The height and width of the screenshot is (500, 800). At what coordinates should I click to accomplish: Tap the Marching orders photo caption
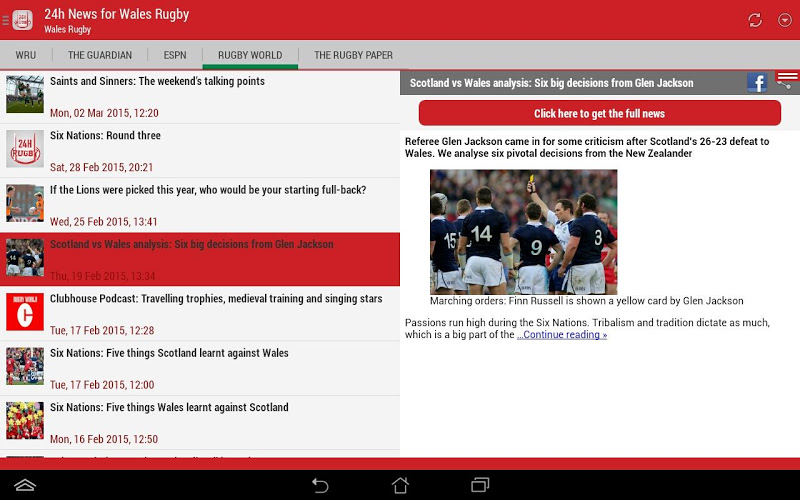coord(586,301)
